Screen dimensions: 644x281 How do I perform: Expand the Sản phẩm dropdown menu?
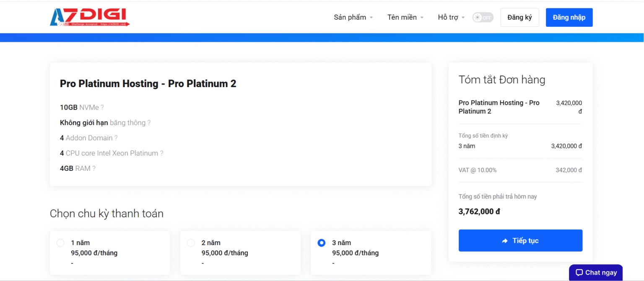point(353,18)
